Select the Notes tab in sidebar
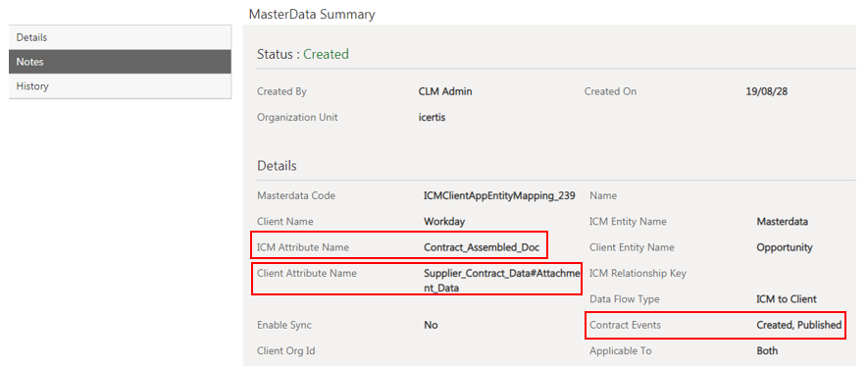This screenshot has height=370, width=868. [120, 62]
